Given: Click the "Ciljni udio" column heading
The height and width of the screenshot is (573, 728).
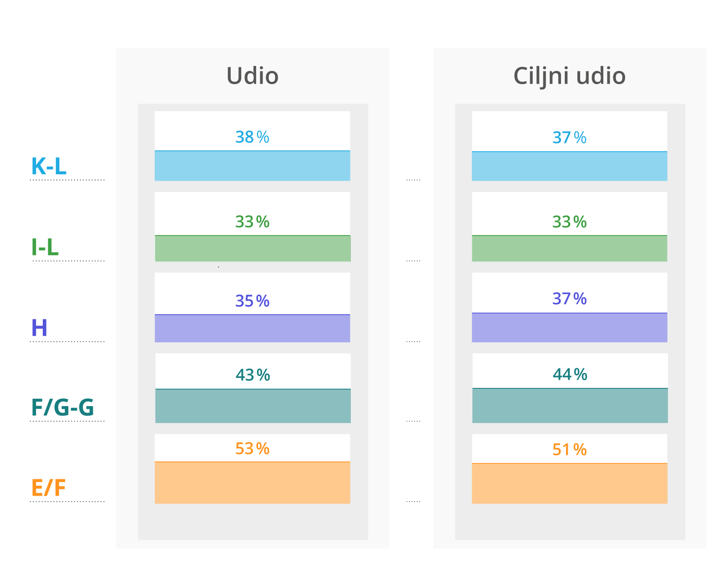Looking at the screenshot, I should coord(569,76).
